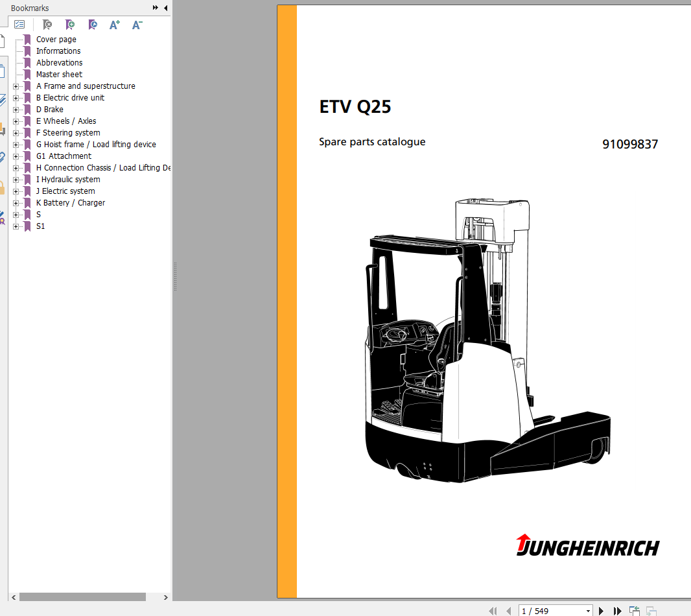Select G Hoist frame / Load lifting device
Viewport: 691px width, 616px height.
[96, 145]
